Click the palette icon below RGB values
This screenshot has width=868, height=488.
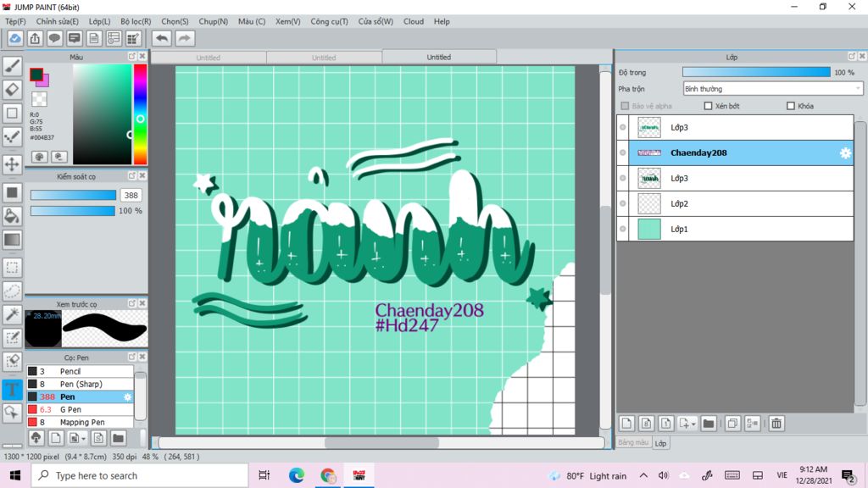click(x=39, y=157)
